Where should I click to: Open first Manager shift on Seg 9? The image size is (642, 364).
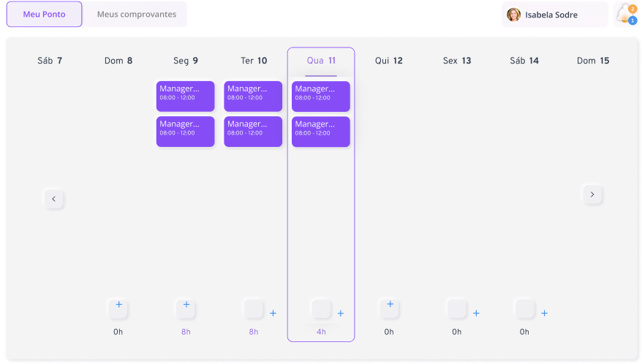[186, 96]
